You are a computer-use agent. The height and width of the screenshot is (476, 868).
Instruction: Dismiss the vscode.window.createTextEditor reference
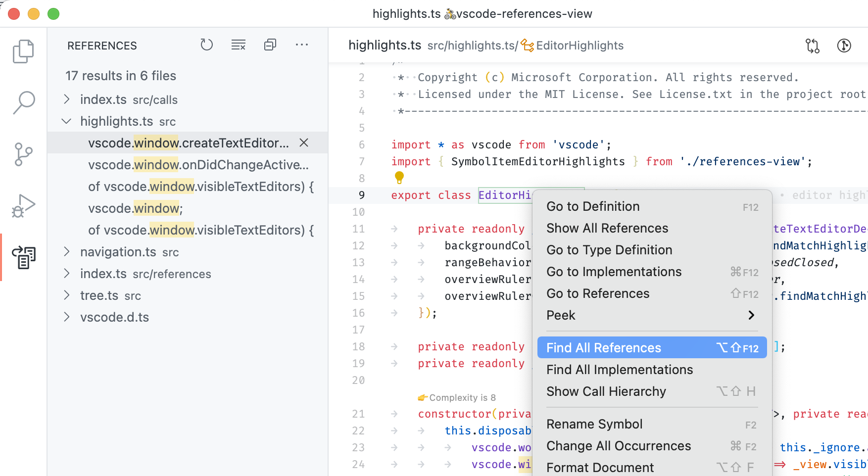[304, 143]
